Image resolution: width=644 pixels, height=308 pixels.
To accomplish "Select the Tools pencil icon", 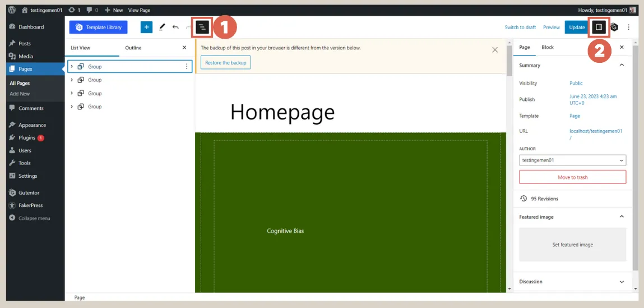I will click(162, 27).
